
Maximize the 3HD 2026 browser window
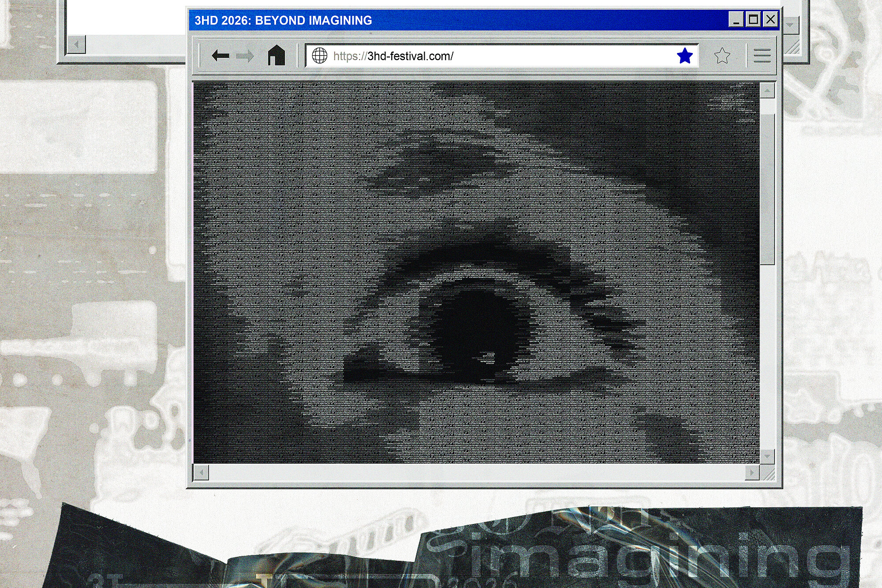coord(753,19)
